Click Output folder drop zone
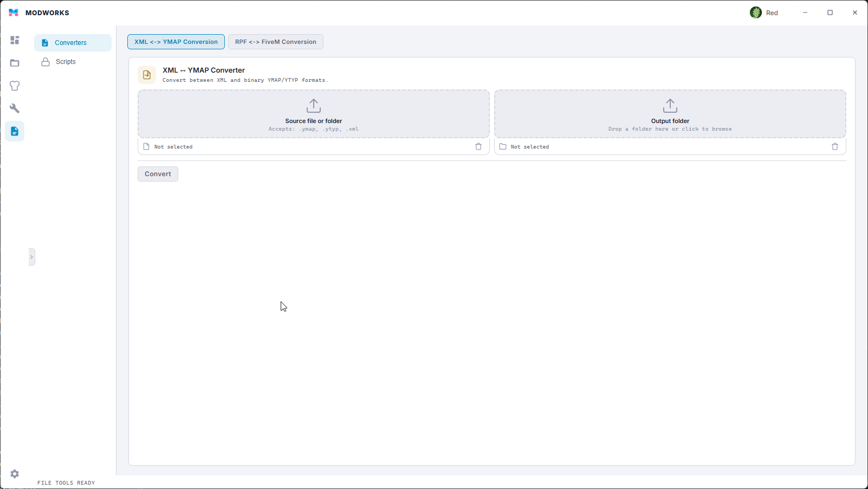This screenshot has height=489, width=868. 670,114
